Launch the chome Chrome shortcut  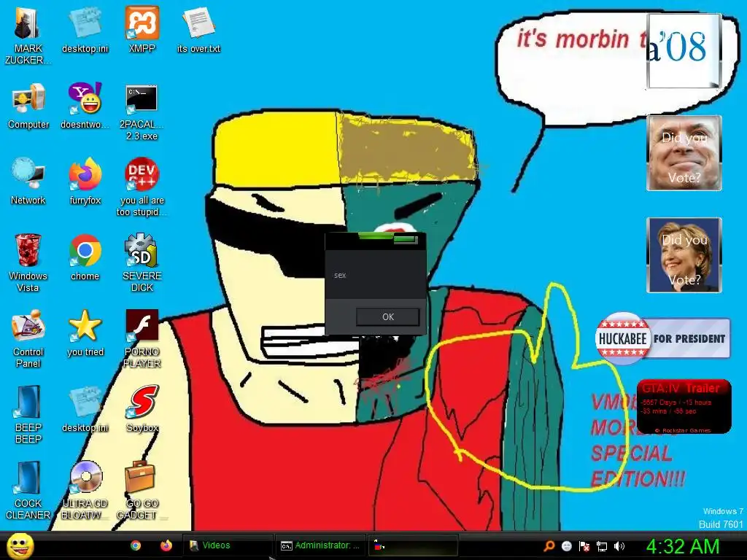click(85, 257)
